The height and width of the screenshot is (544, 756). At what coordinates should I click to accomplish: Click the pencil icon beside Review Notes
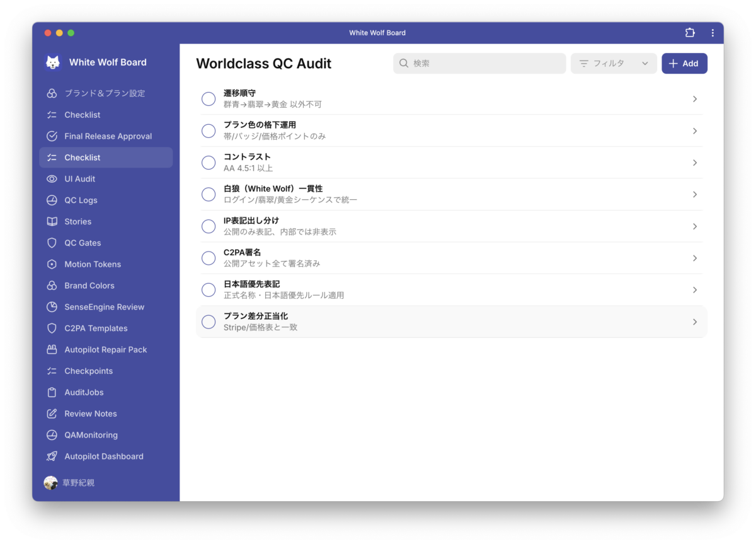(52, 414)
